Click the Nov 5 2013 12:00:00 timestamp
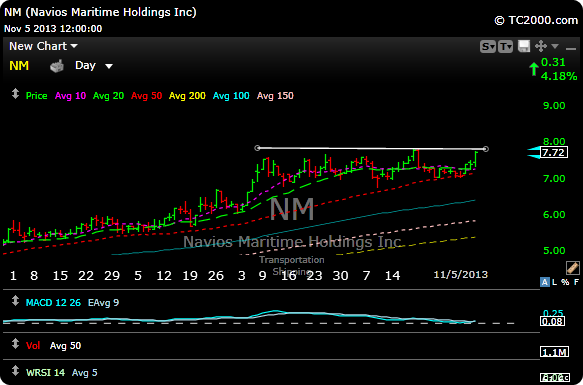 coord(53,29)
